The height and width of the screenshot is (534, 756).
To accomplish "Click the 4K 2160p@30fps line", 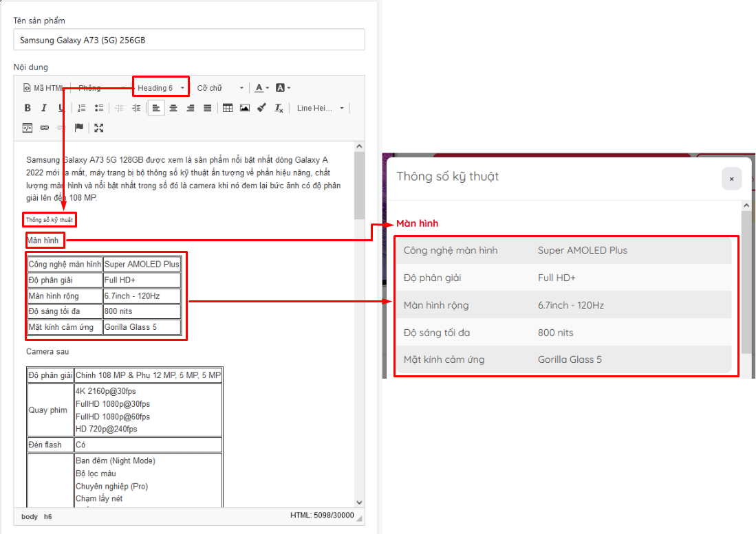I will point(105,391).
